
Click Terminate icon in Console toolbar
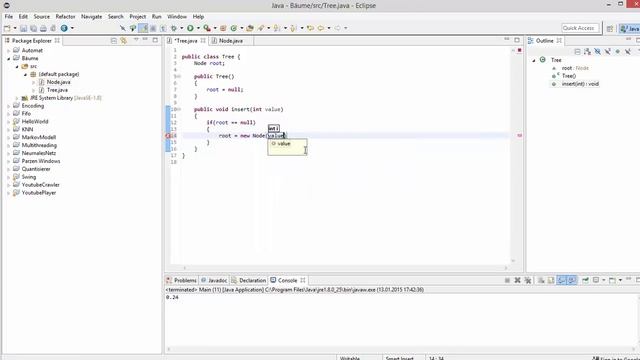pyautogui.click(x=507, y=280)
